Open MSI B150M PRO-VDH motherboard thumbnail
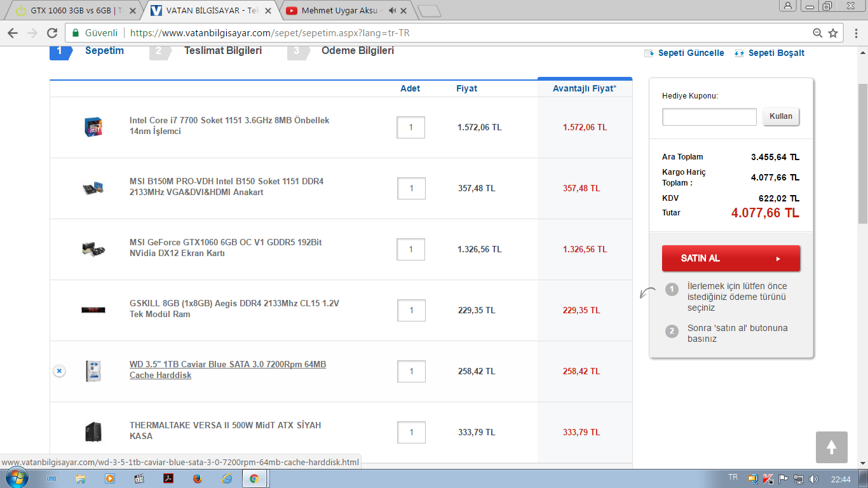 93,188
